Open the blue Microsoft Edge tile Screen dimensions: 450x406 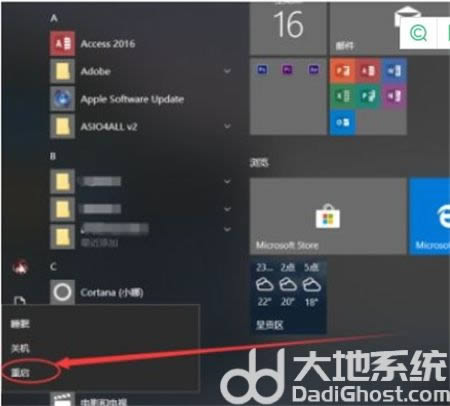430,216
